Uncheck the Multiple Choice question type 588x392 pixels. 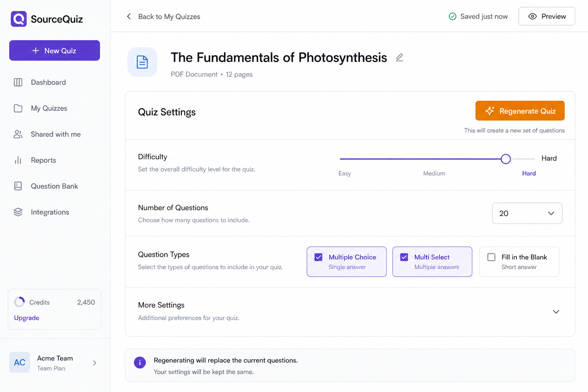318,257
